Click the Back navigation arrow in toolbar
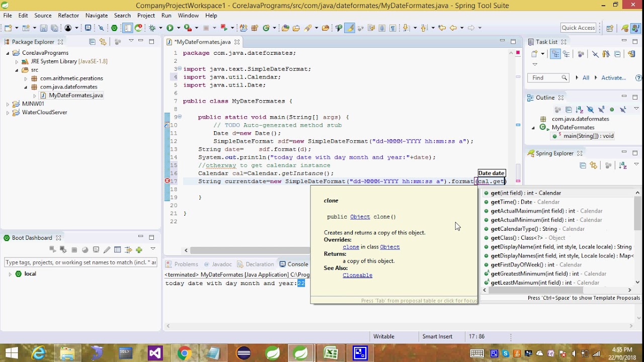The width and height of the screenshot is (644, 362). (453, 28)
